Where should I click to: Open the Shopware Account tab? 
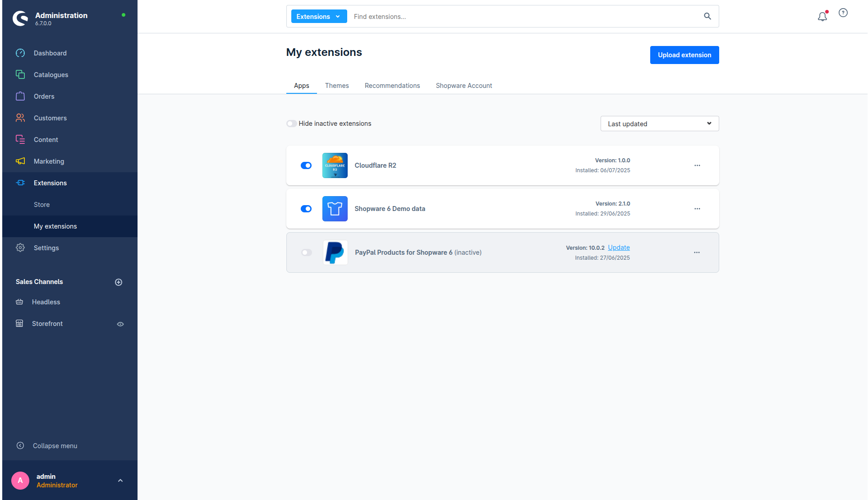coord(464,86)
